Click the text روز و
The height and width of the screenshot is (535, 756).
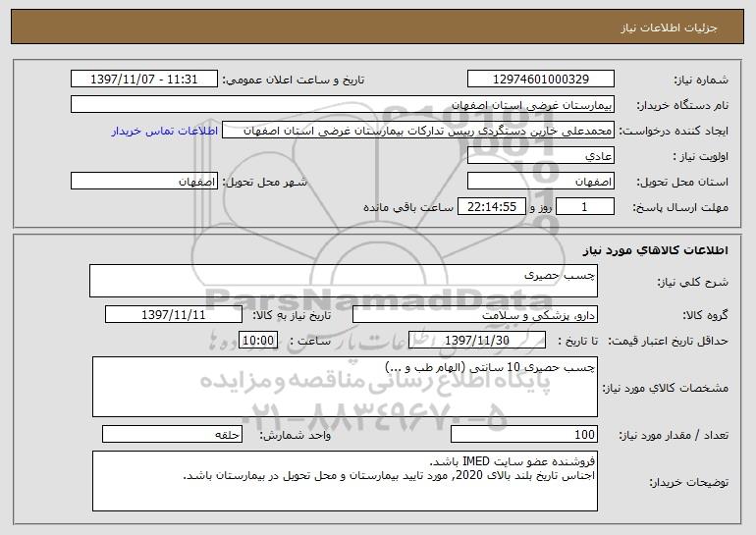(x=540, y=207)
